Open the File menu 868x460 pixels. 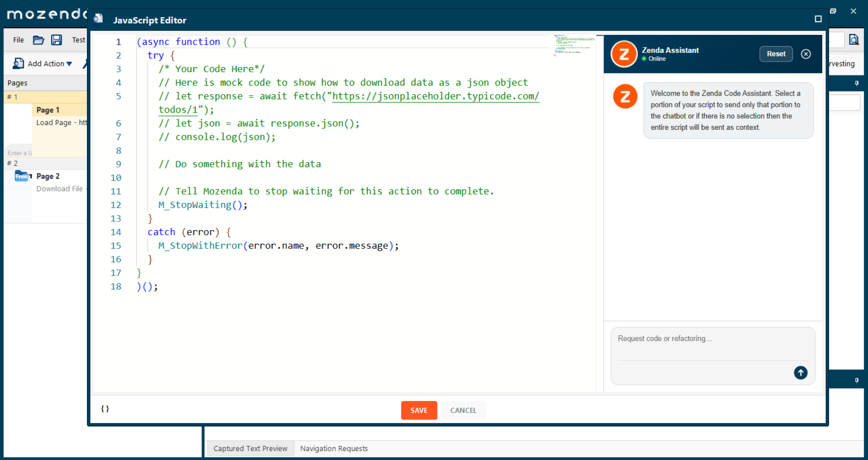click(x=19, y=40)
